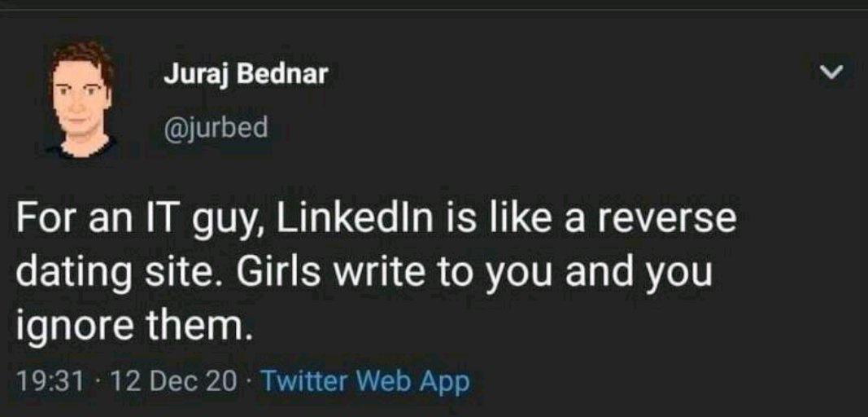Select the 12 Dec 20 date
The image size is (868, 417).
point(172,381)
